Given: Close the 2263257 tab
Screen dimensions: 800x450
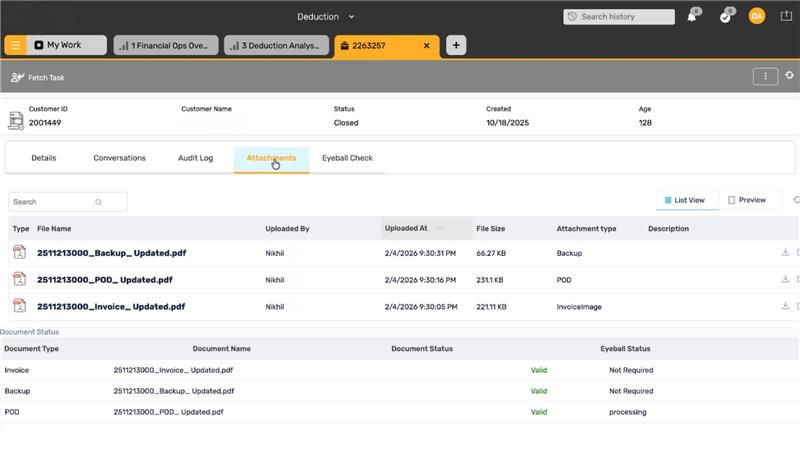Looking at the screenshot, I should (427, 45).
